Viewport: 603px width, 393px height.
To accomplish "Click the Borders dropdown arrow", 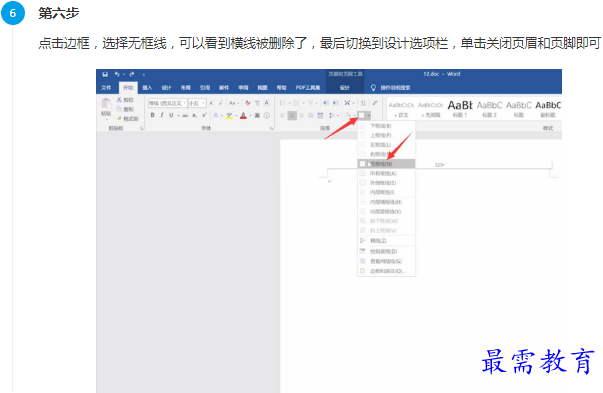I will [369, 115].
